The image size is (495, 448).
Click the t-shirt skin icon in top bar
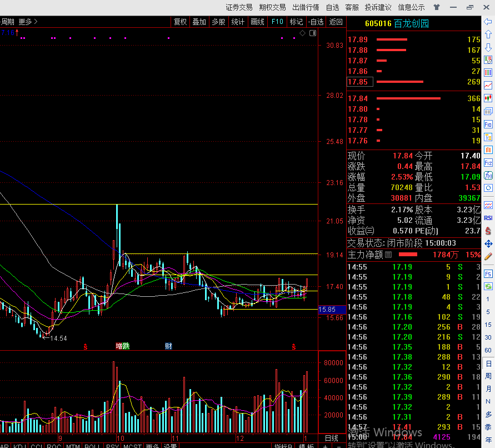437,7
